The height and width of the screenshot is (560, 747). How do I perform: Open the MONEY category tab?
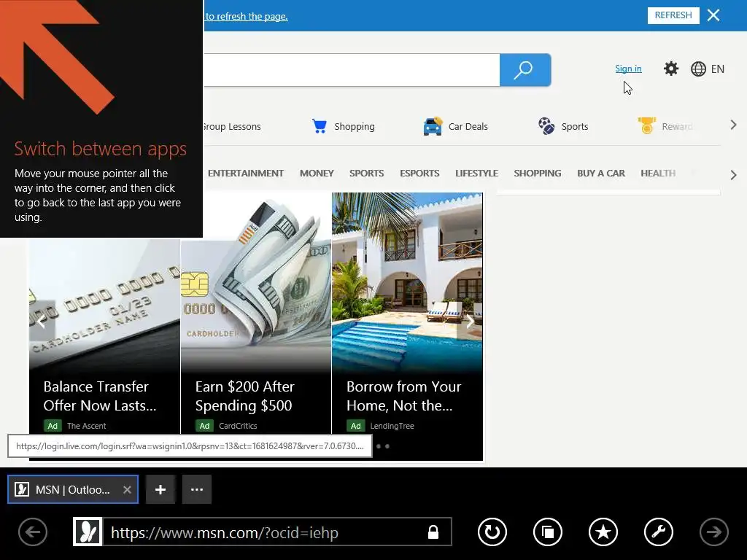(317, 174)
